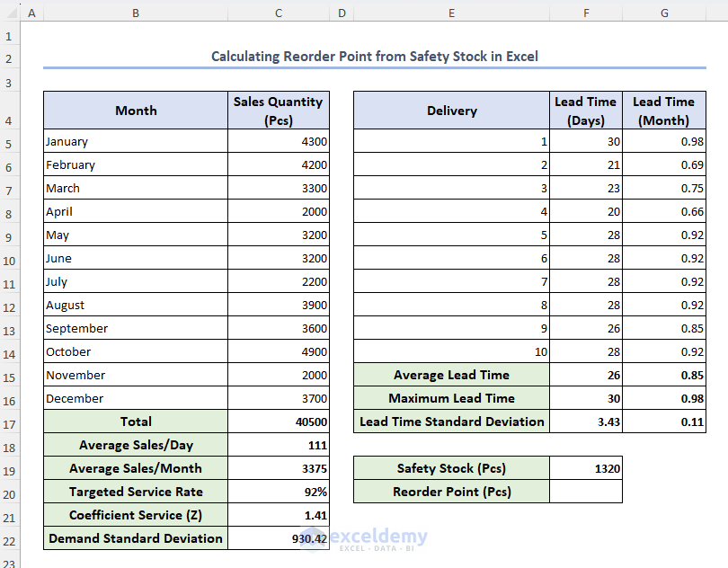The height and width of the screenshot is (568, 728).
Task: Click lead time deviation value 3.43
Action: [x=586, y=422]
